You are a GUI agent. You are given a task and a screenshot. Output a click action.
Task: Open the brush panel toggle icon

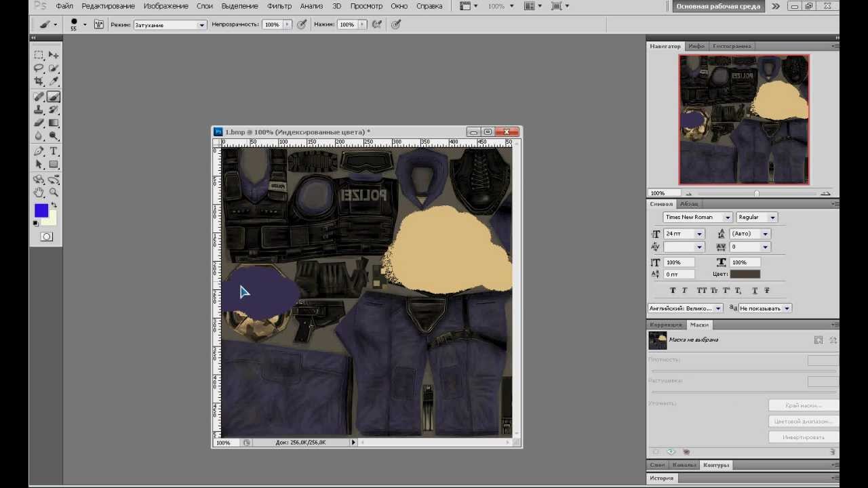tap(99, 24)
